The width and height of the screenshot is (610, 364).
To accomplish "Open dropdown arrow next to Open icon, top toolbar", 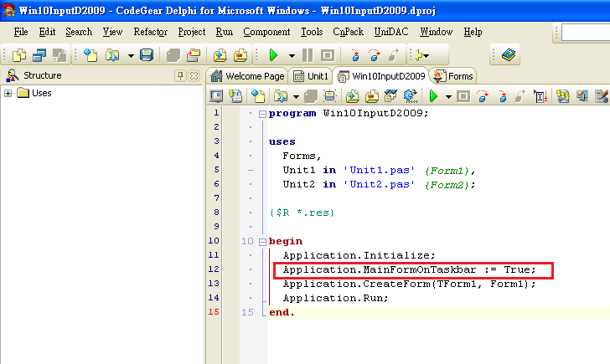I will 131,56.
